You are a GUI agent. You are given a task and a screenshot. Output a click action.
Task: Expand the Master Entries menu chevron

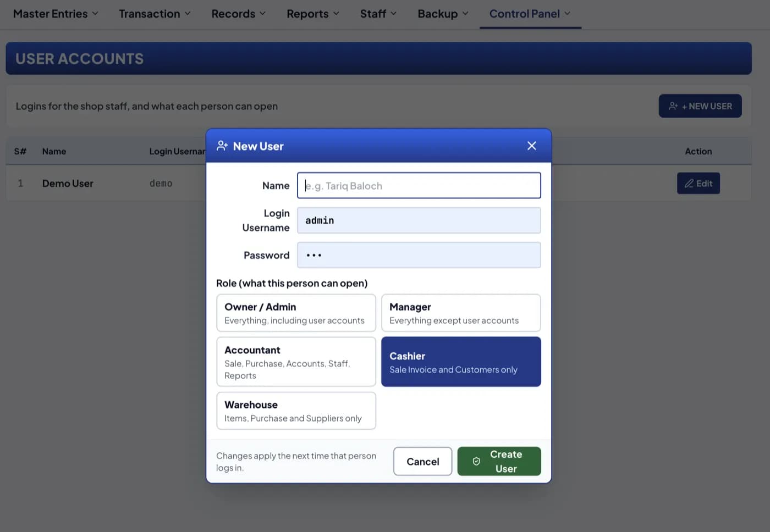(x=95, y=14)
